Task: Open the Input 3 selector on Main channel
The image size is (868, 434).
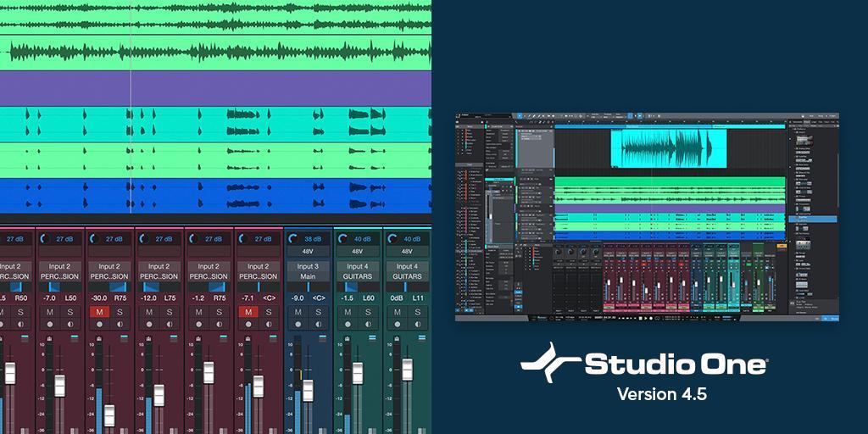Action: (308, 266)
